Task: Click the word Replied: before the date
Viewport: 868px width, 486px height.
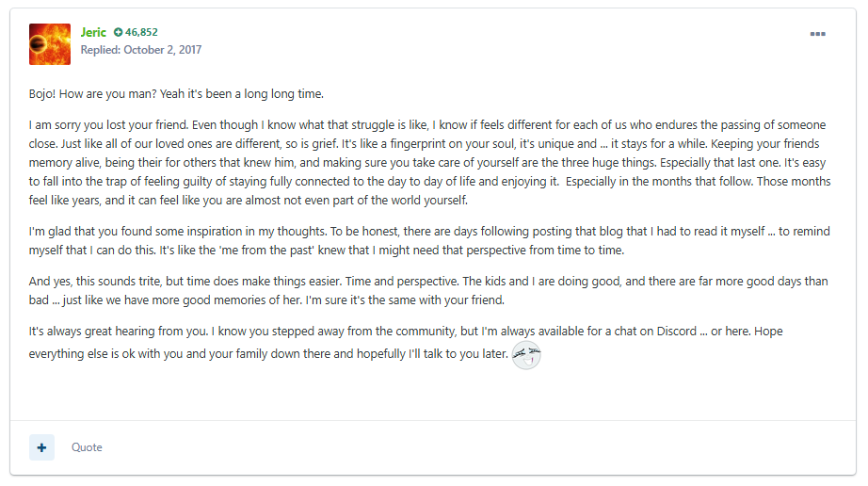Action: (101, 50)
